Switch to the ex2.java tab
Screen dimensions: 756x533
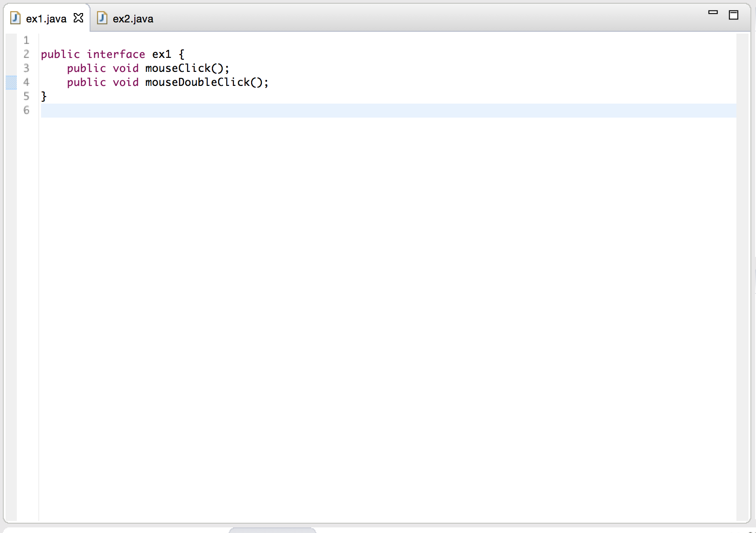tap(125, 19)
